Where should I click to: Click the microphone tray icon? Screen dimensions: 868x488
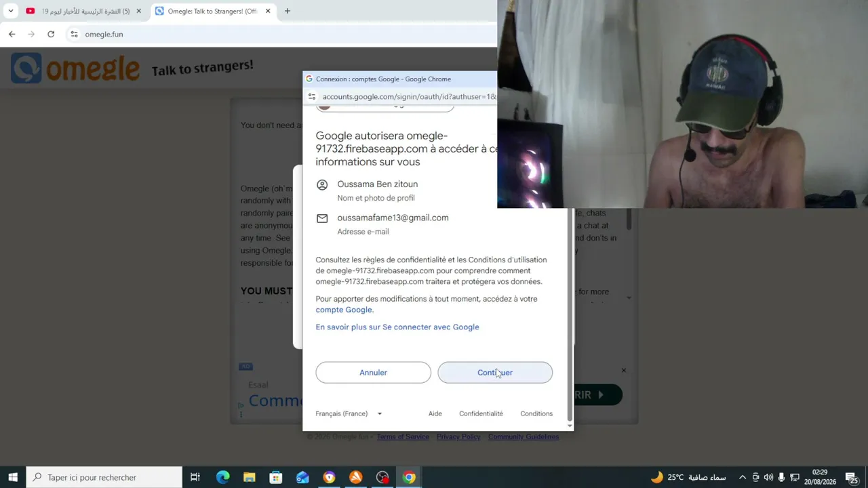[x=781, y=477]
